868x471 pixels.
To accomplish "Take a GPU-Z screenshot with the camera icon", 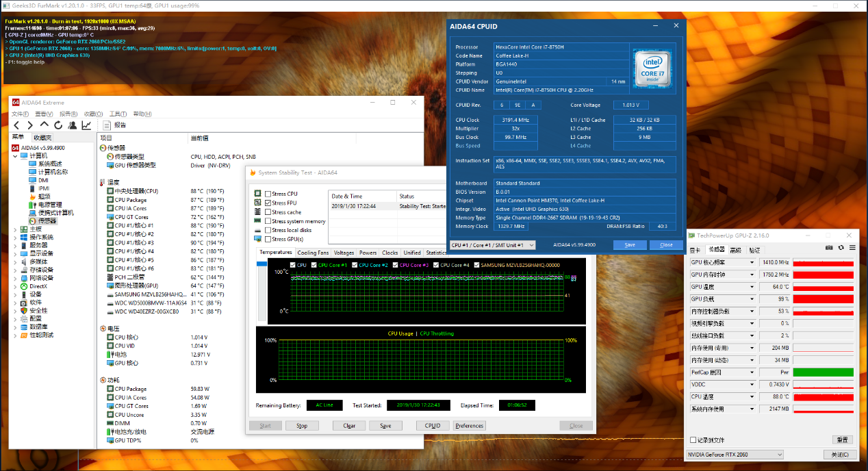I will point(830,248).
